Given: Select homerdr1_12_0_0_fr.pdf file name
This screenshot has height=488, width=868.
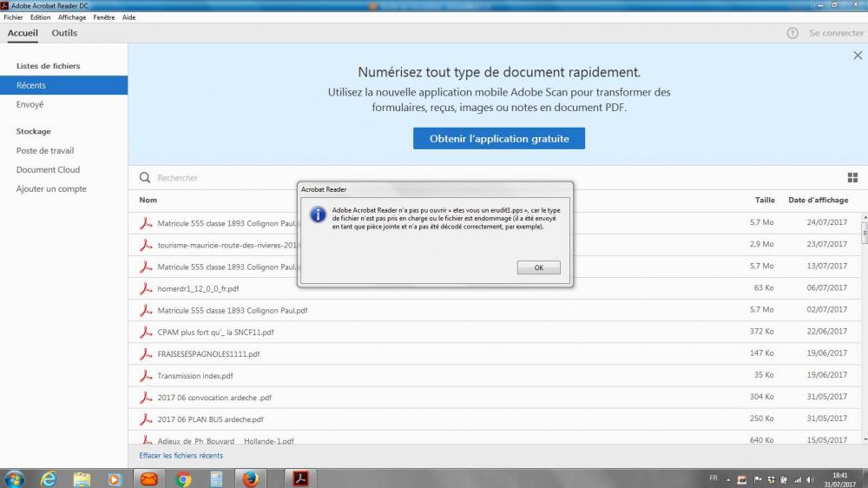Looking at the screenshot, I should 198,288.
